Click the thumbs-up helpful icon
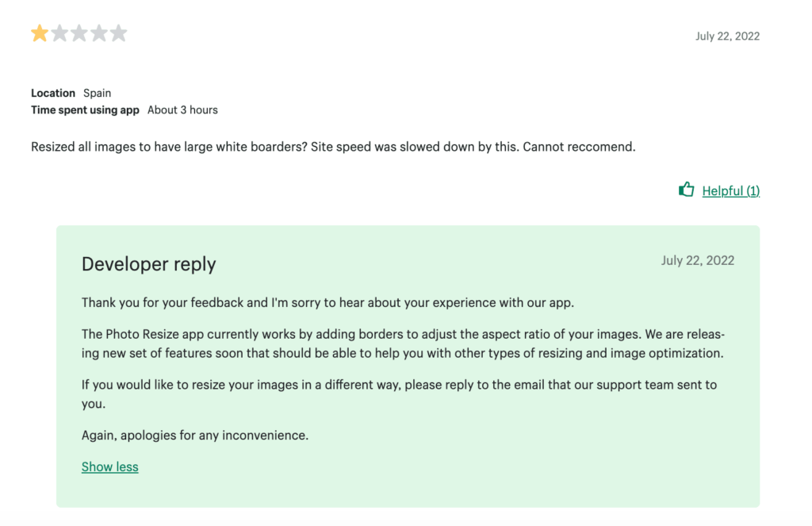The height and width of the screenshot is (526, 812). point(686,190)
